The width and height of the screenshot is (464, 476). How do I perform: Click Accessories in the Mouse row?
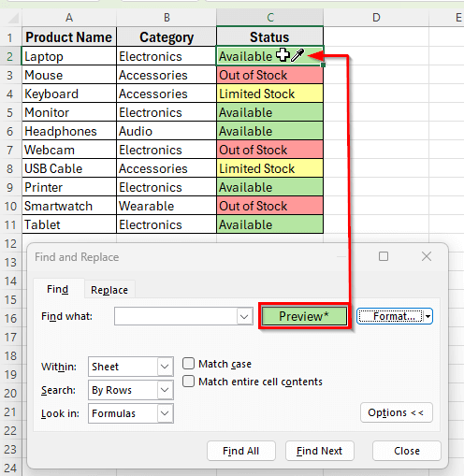[x=167, y=75]
